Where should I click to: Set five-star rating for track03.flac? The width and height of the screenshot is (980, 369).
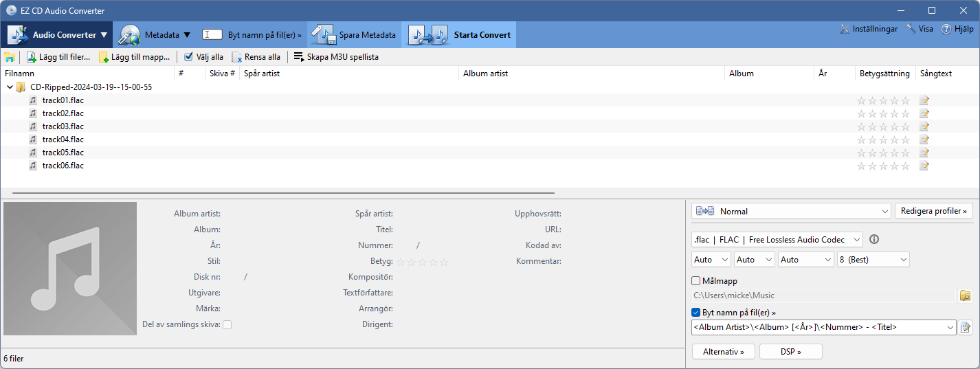click(906, 126)
